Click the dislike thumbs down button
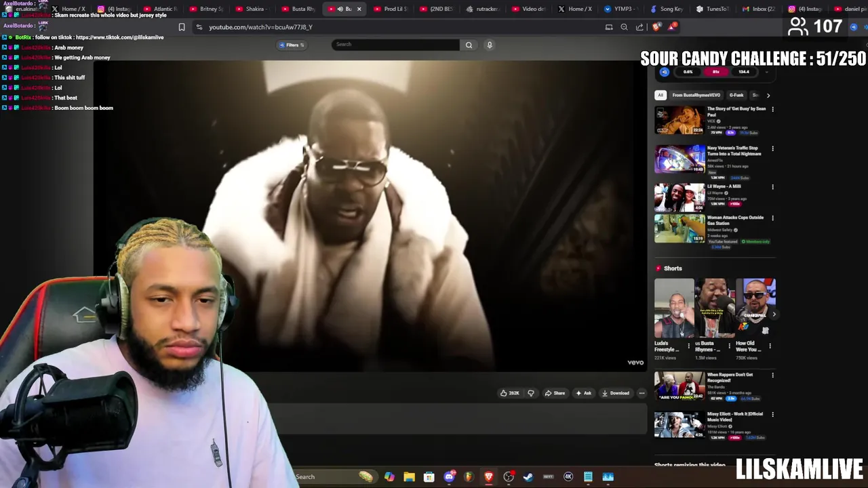 coord(531,393)
